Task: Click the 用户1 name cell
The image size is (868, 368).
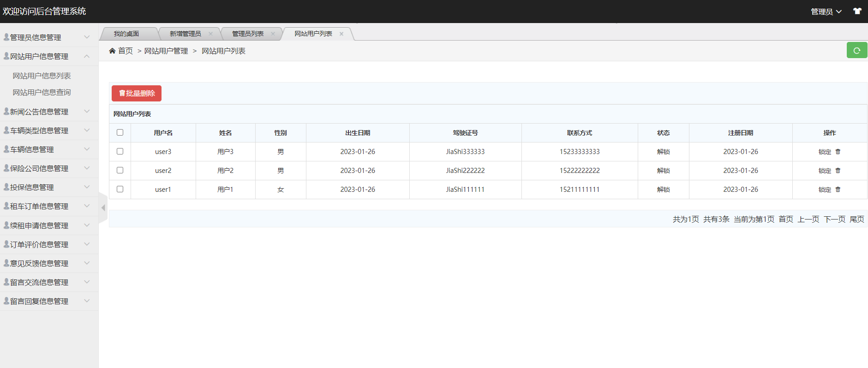Action: 225,190
